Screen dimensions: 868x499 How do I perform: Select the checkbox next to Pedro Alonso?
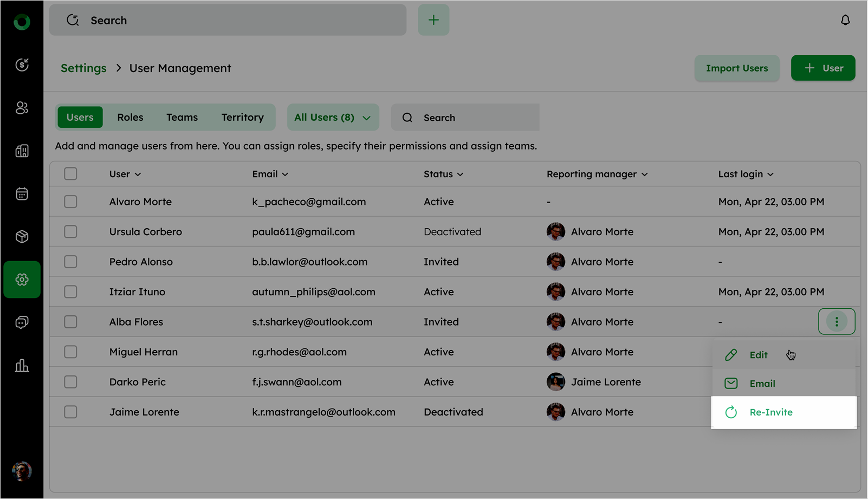pyautogui.click(x=70, y=262)
